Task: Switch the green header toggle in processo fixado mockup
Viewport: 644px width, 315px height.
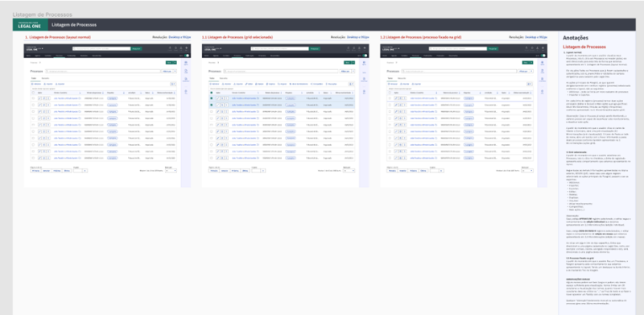Action: coord(543,55)
